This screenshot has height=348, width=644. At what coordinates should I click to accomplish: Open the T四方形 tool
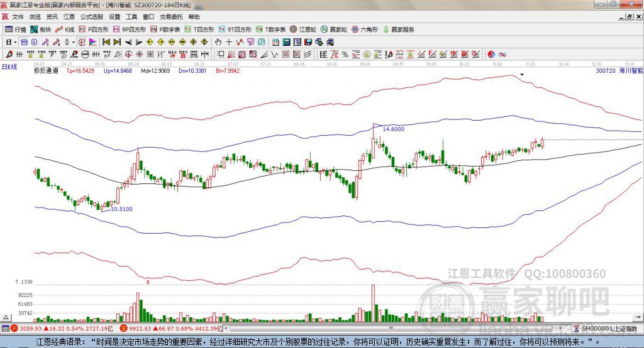tap(199, 30)
